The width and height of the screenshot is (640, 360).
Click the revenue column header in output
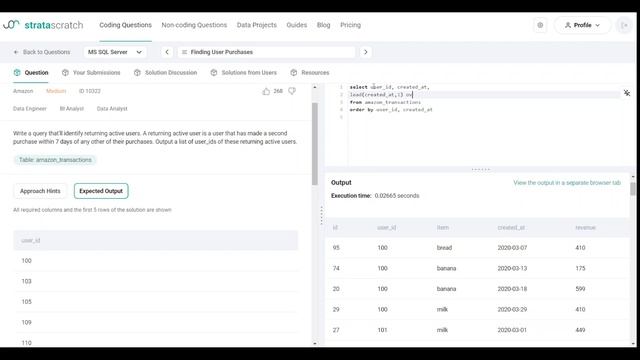[585, 227]
